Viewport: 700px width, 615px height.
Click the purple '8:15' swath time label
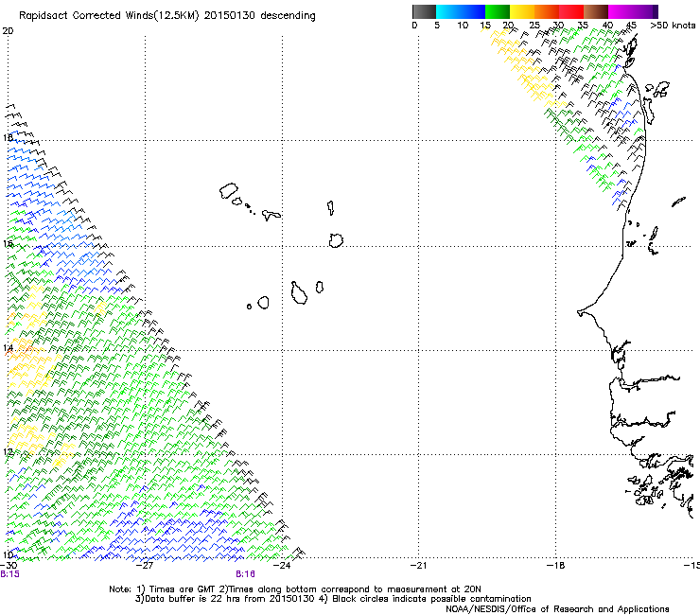9,574
